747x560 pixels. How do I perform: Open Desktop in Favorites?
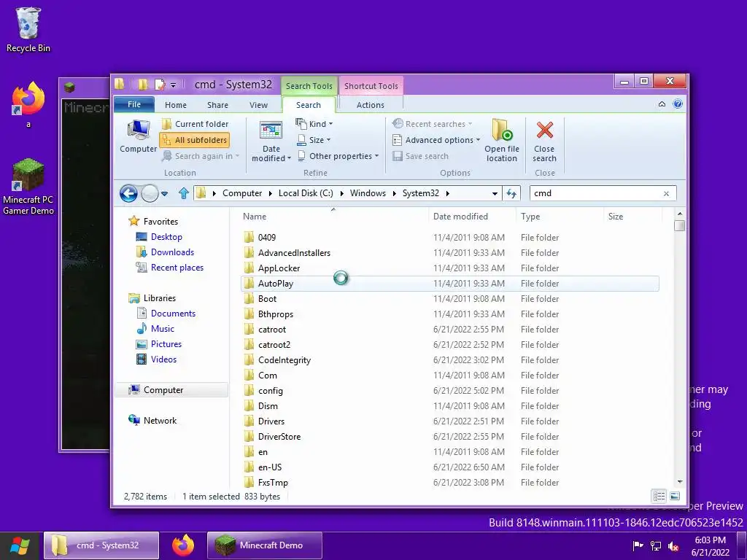coord(166,237)
